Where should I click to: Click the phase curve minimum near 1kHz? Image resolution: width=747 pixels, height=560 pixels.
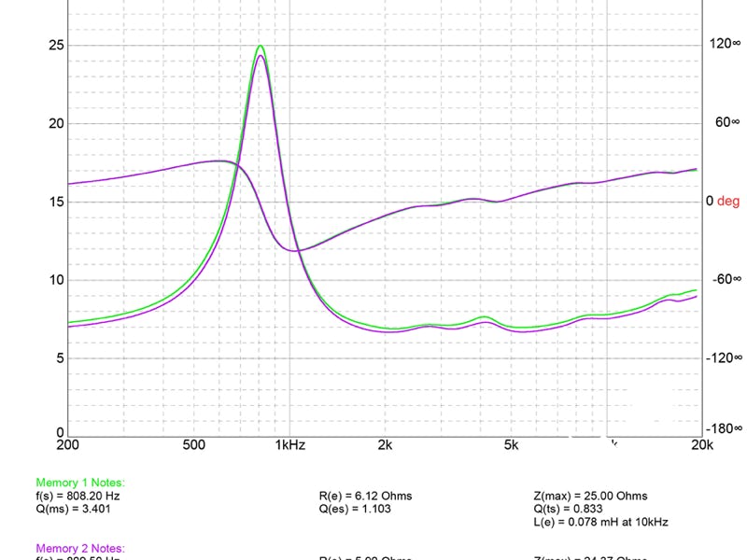coord(295,250)
